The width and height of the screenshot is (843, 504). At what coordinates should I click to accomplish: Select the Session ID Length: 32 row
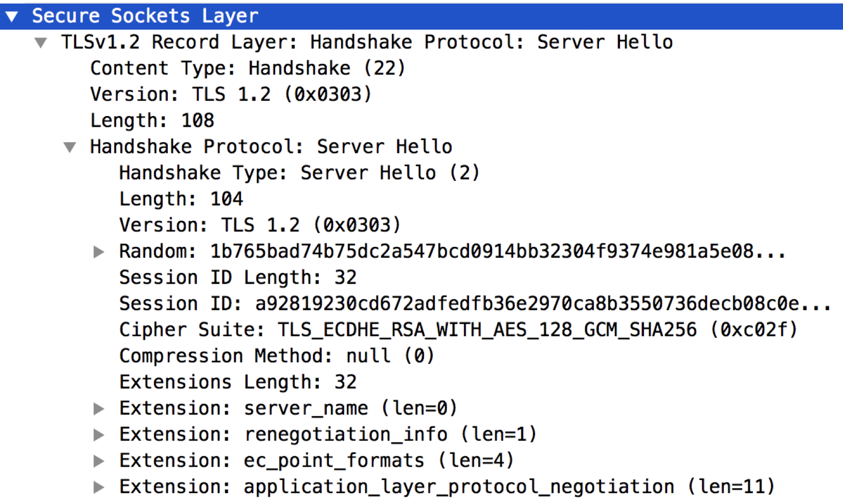[x=238, y=278]
